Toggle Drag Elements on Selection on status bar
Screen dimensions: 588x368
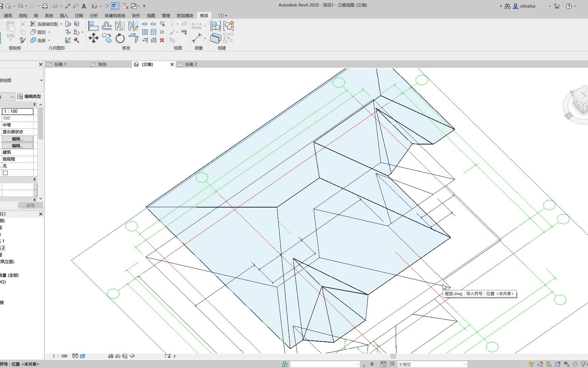[567, 364]
